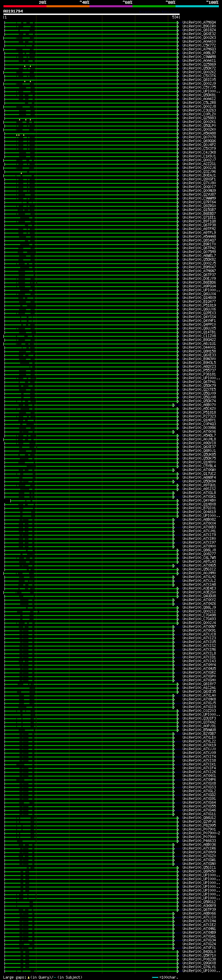The width and height of the screenshot is (222, 980).
Task: Click the white query sequence bar
Action: coord(92,14)
